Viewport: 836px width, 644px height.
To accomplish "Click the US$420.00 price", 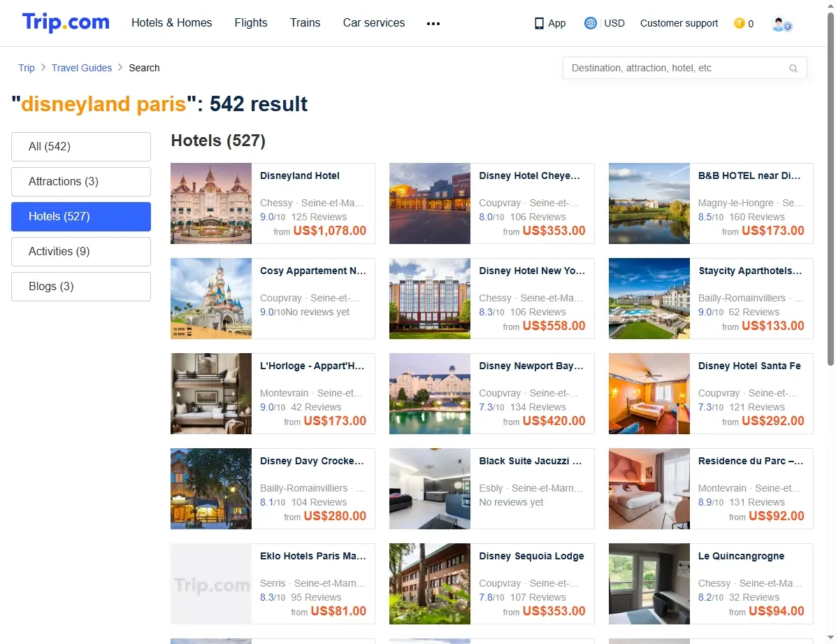I will coord(554,420).
